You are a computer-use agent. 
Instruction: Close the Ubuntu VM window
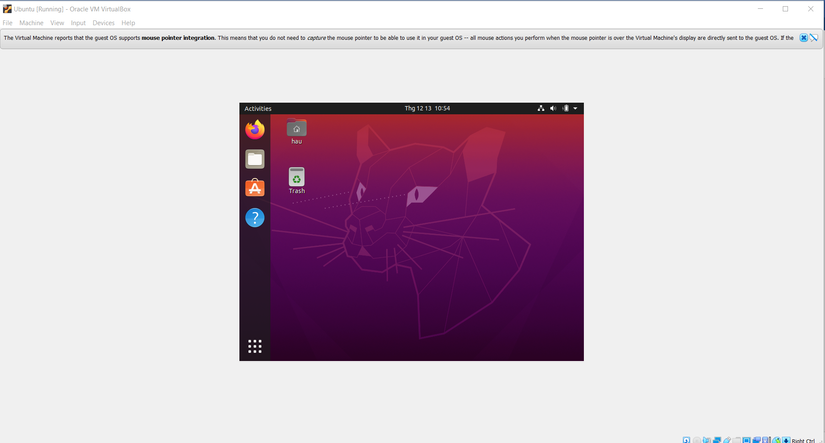(810, 9)
